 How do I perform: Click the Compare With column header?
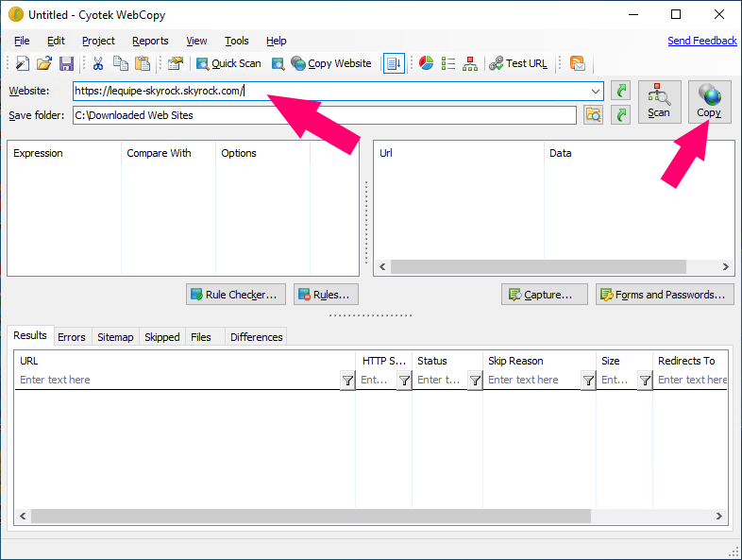(x=168, y=153)
